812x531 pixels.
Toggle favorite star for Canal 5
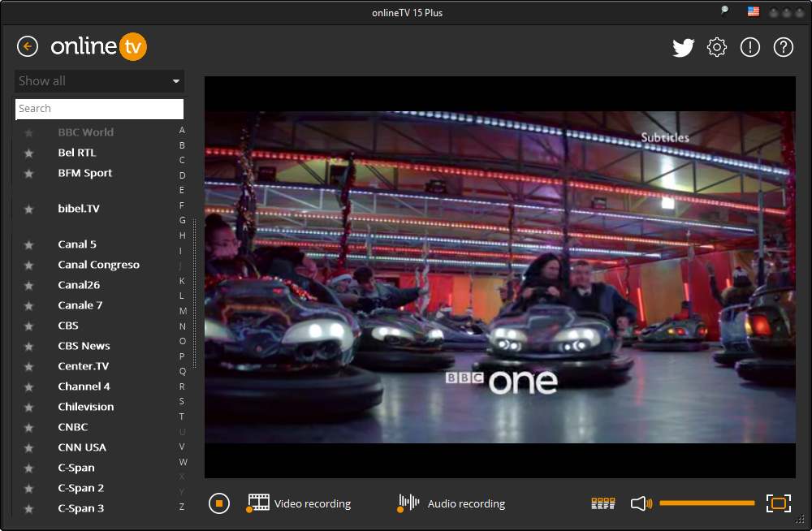click(29, 244)
